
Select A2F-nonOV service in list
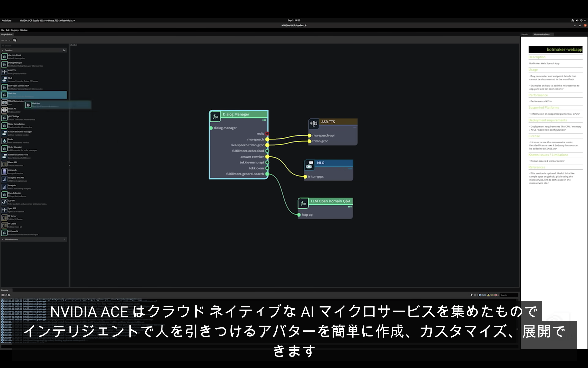(x=34, y=233)
